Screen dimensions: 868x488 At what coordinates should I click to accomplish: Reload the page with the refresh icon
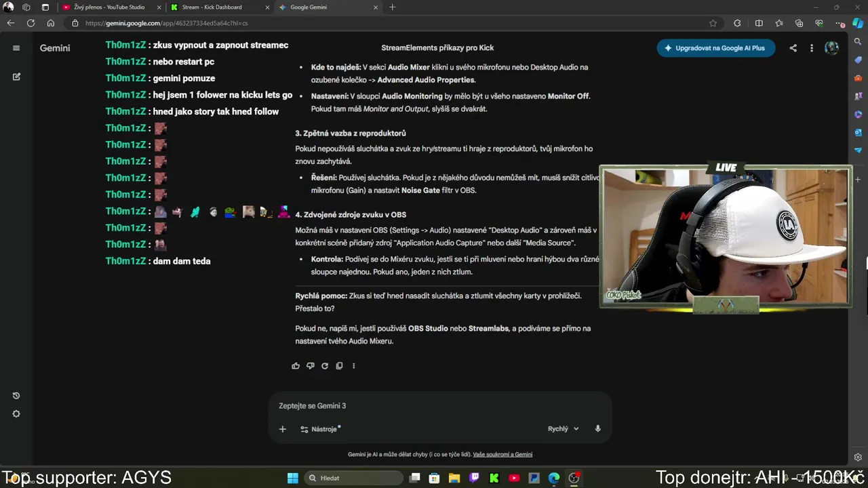[31, 23]
